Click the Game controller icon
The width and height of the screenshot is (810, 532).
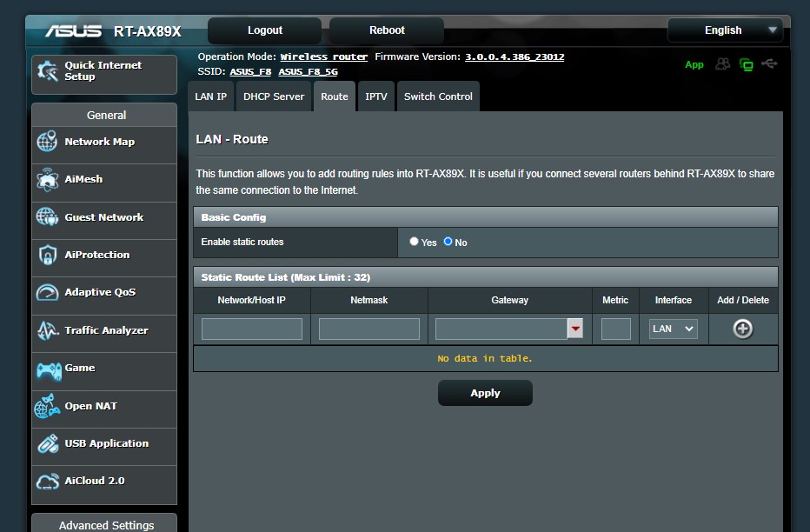point(49,370)
